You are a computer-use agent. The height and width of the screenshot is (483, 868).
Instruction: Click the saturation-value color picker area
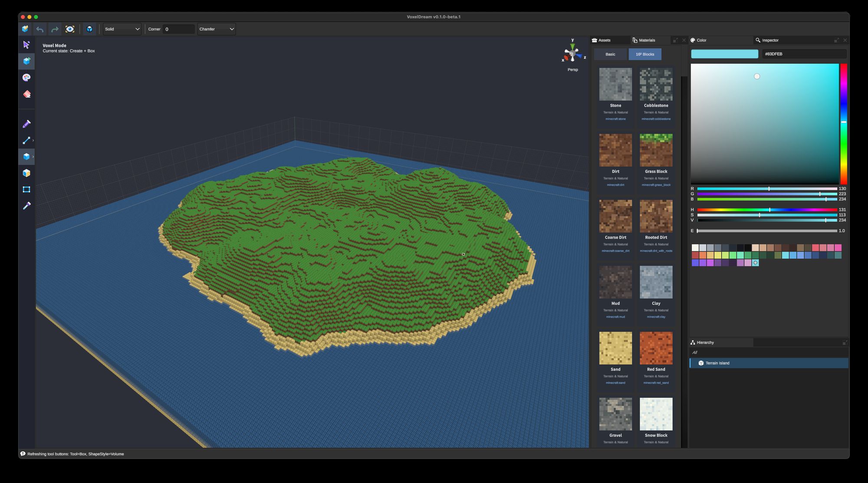(765, 124)
